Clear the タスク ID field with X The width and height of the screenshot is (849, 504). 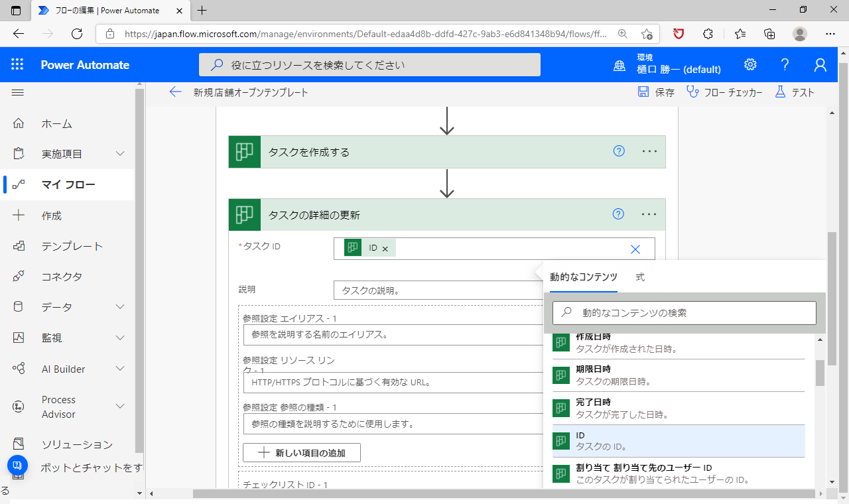click(635, 249)
